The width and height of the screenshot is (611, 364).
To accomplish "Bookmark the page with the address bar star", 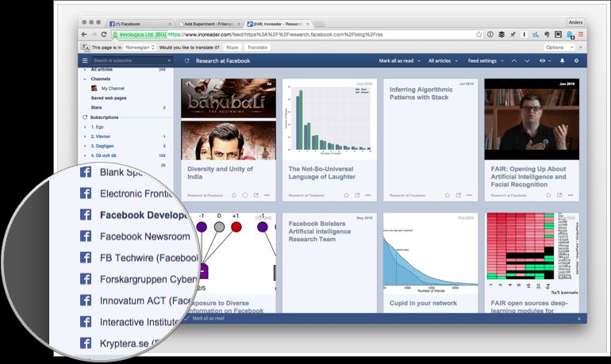I will tap(479, 35).
